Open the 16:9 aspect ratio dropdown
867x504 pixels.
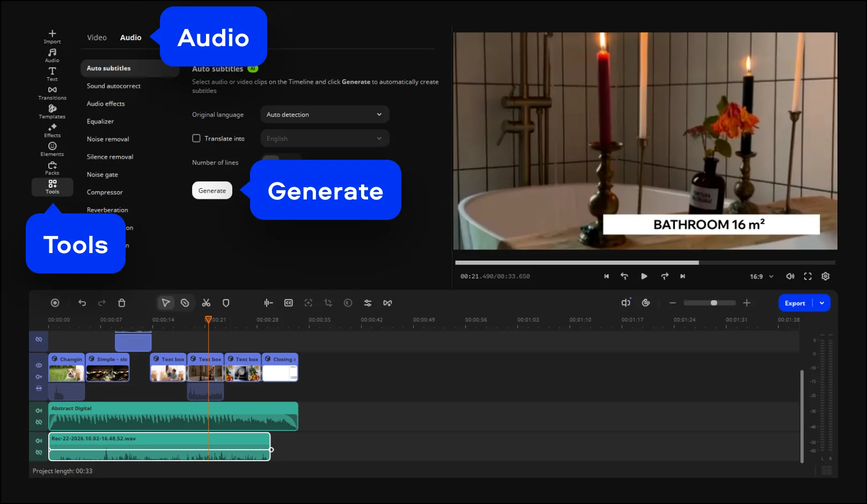(x=762, y=277)
